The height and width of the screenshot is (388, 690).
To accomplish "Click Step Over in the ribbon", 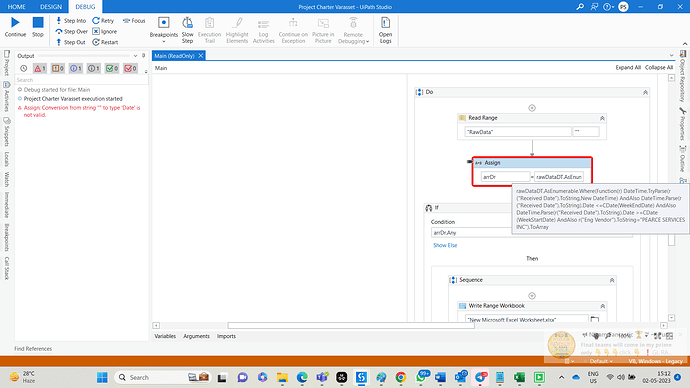I will coord(72,31).
